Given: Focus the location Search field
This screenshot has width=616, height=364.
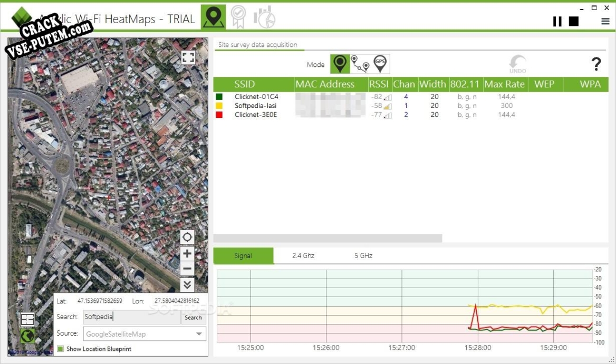Looking at the screenshot, I should 132,317.
